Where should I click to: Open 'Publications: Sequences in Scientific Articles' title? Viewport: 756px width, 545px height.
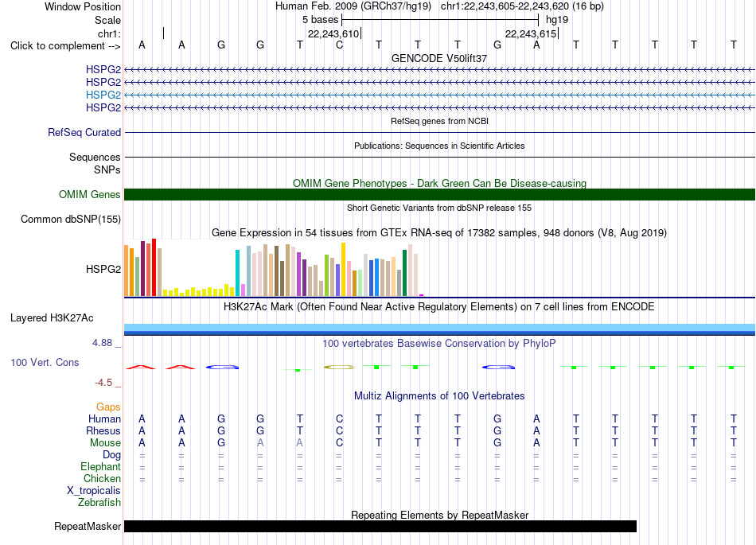439,146
